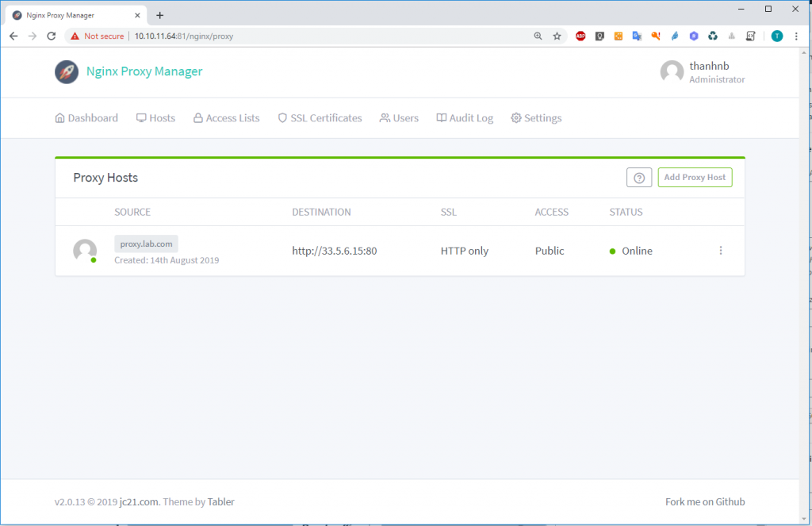Go to the Dashboard menu item

tap(86, 118)
